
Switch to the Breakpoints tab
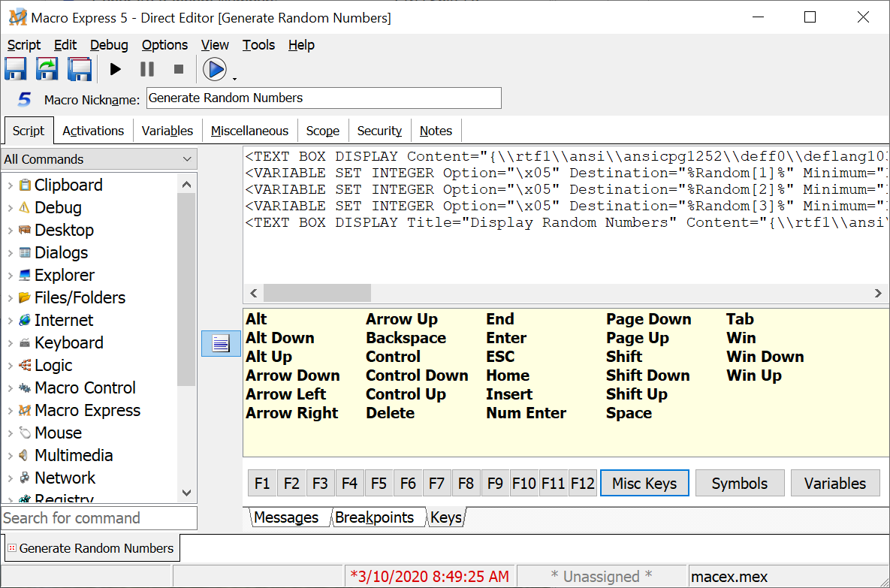[x=374, y=517]
